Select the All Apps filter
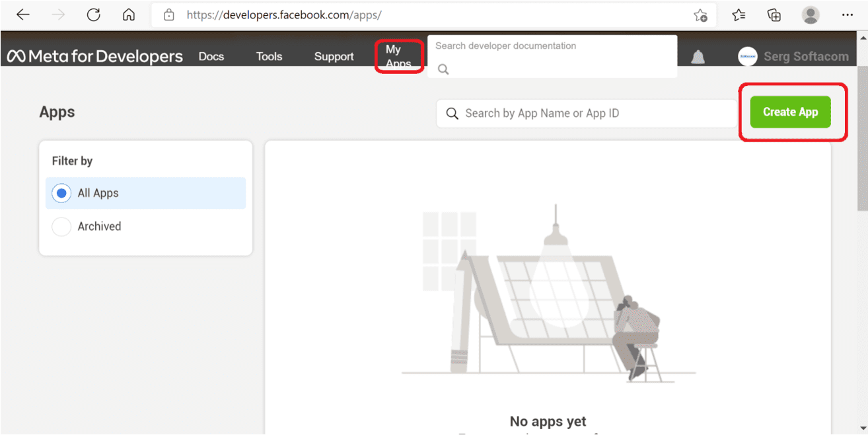 145,193
